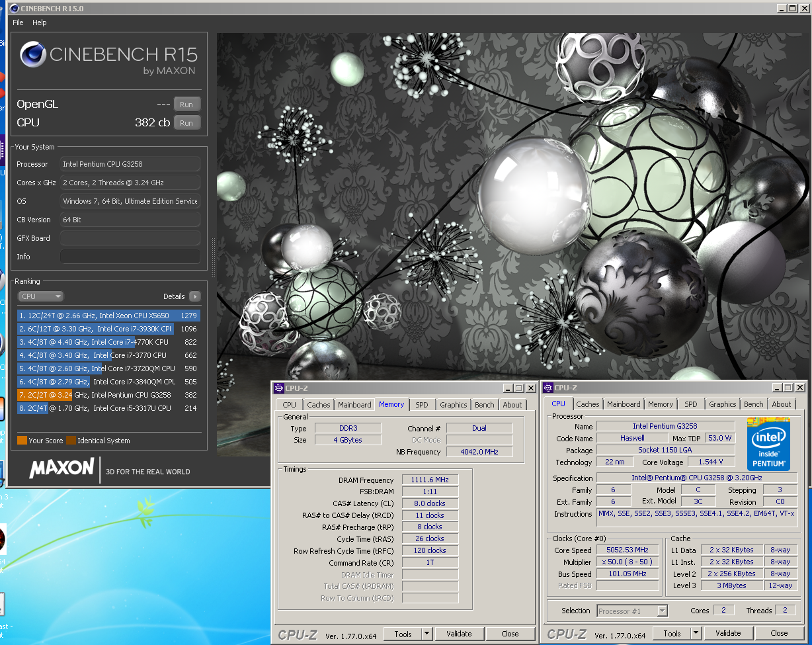This screenshot has width=812, height=645.
Task: Click CAS# Latency 8.0 clocks value
Action: pos(429,503)
